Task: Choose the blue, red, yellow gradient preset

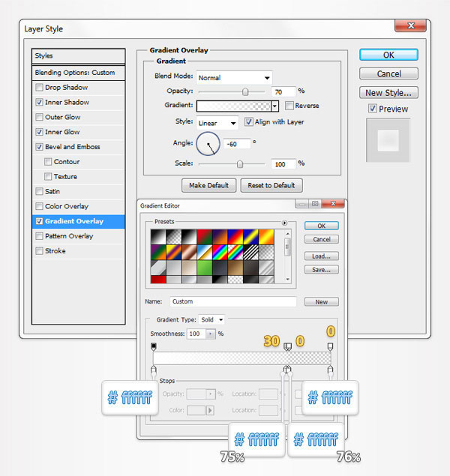Action: tap(235, 237)
